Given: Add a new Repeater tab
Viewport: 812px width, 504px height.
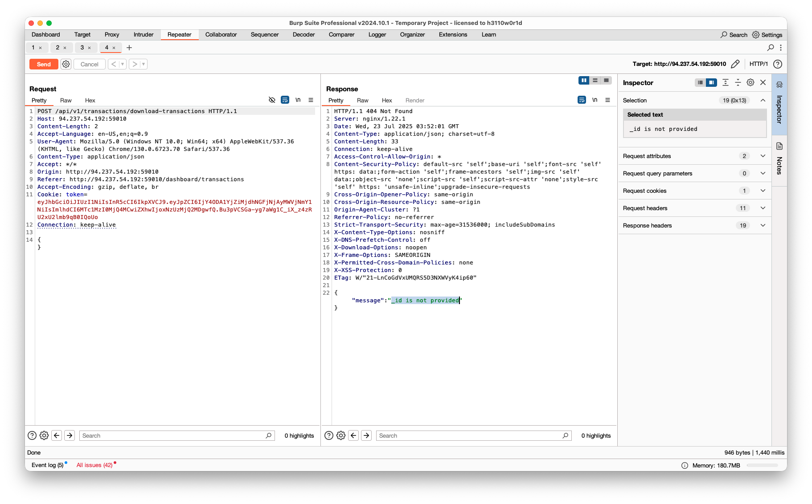Looking at the screenshot, I should tap(129, 48).
